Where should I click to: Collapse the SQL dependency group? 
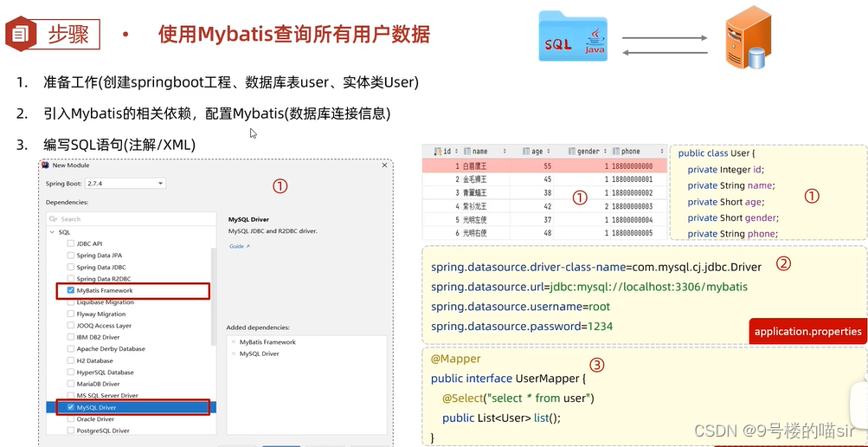pyautogui.click(x=53, y=232)
